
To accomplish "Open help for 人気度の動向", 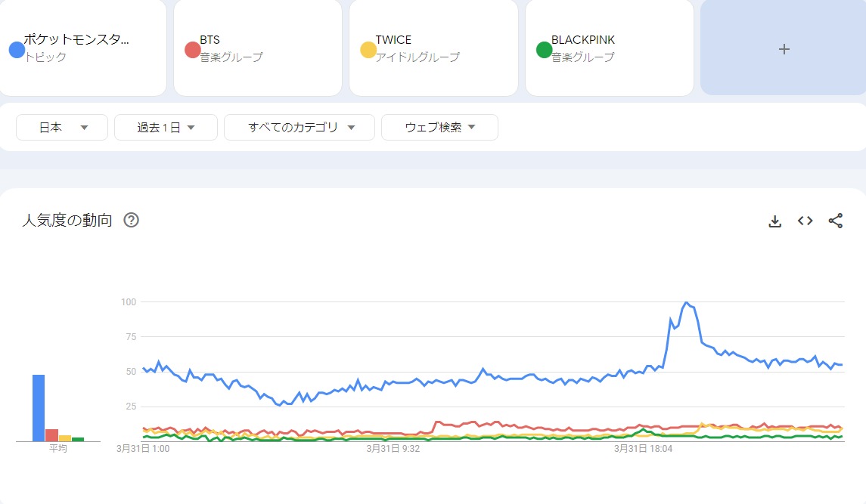I will pyautogui.click(x=131, y=221).
